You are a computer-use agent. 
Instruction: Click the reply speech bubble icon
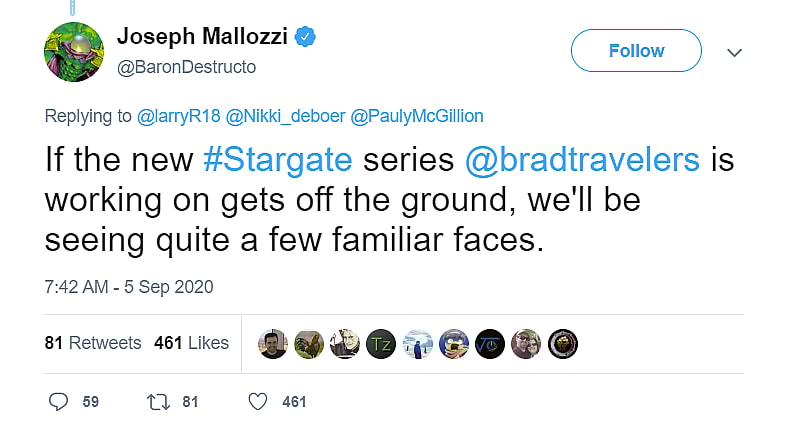coord(59,401)
